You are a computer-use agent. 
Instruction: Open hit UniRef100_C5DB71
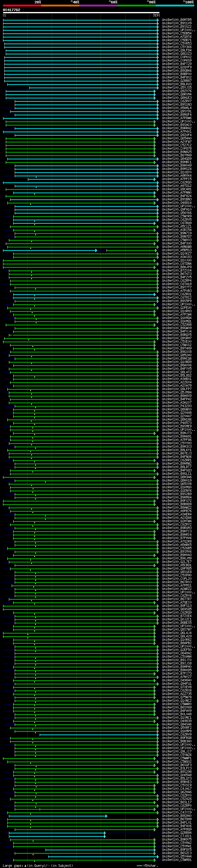[177, 40]
